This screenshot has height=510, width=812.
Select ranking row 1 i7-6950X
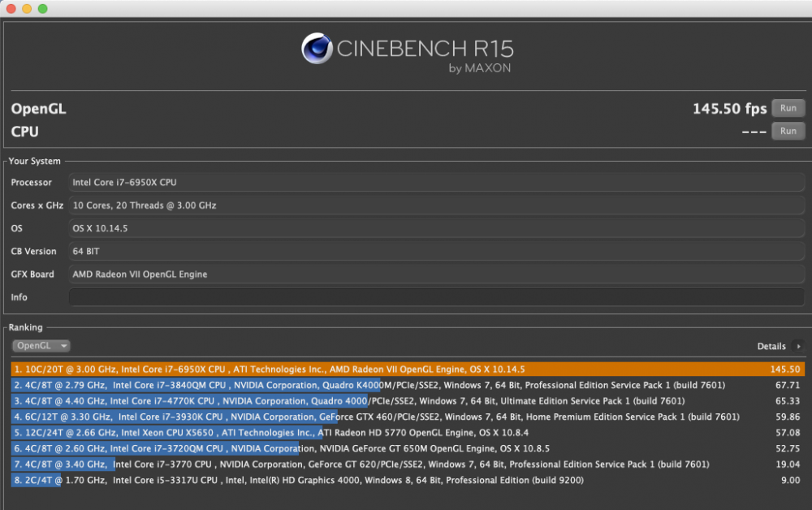(408, 370)
